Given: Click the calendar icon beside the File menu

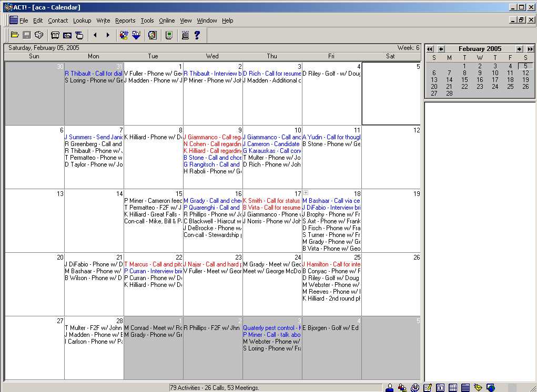Looking at the screenshot, I should click(14, 20).
